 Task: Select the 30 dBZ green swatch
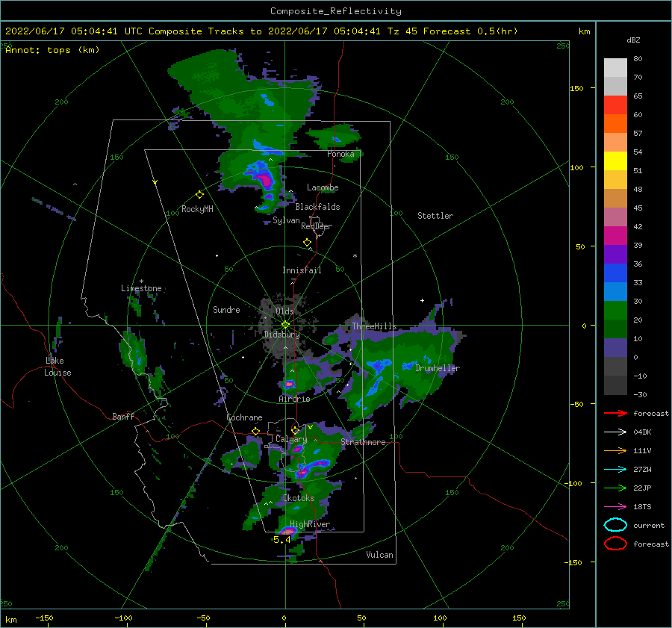pos(615,310)
